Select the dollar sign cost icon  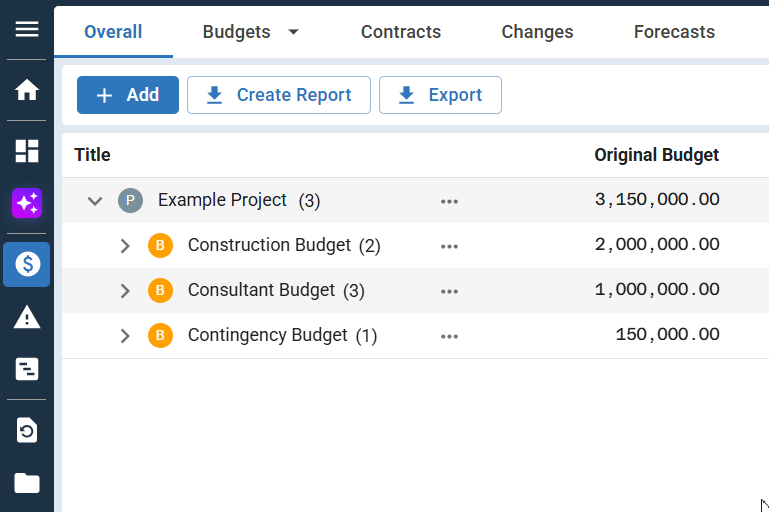point(27,264)
